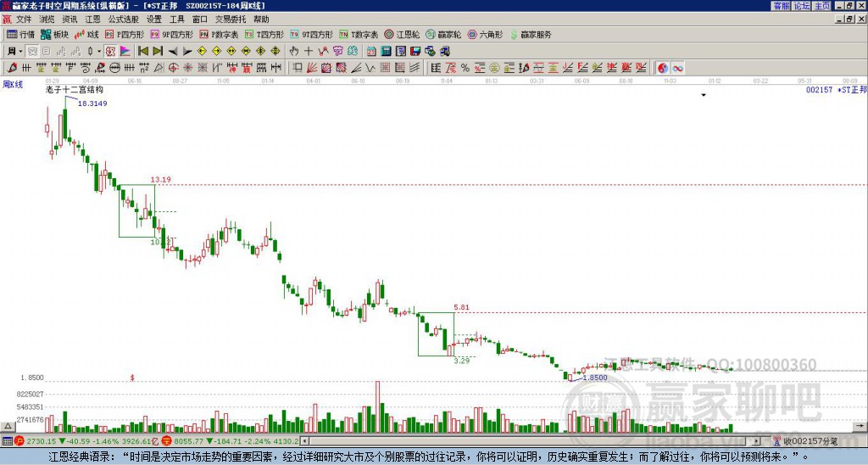Viewport: 868px width, 465px height.
Task: Select the red pencil drawing tool
Action: [x=12, y=68]
